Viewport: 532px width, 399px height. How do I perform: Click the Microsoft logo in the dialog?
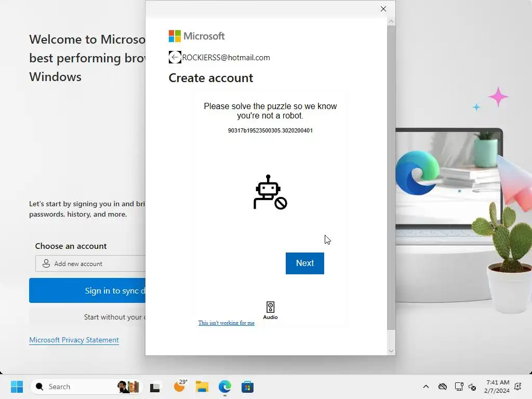[196, 36]
